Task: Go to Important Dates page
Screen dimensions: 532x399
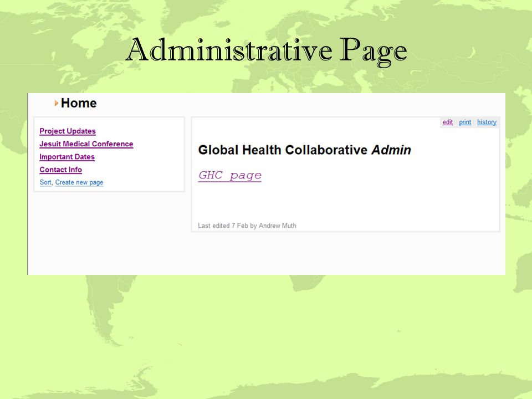Action: click(67, 157)
